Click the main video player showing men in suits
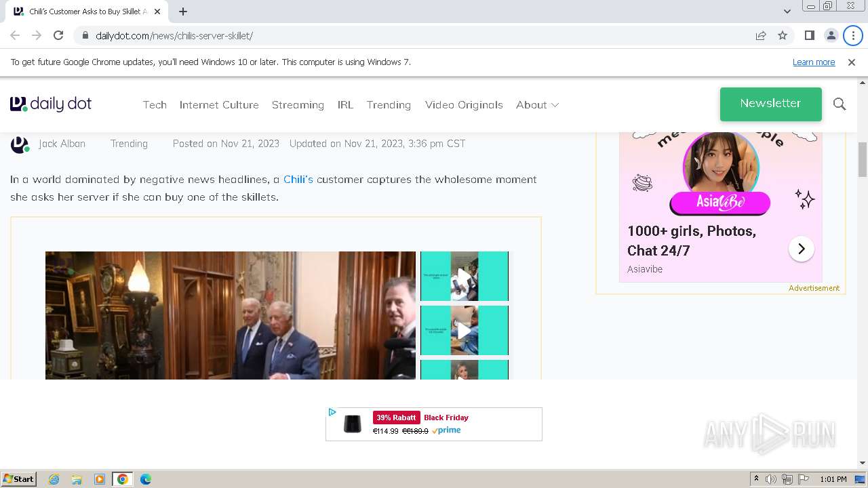Viewport: 868px width, 488px height. 231,315
